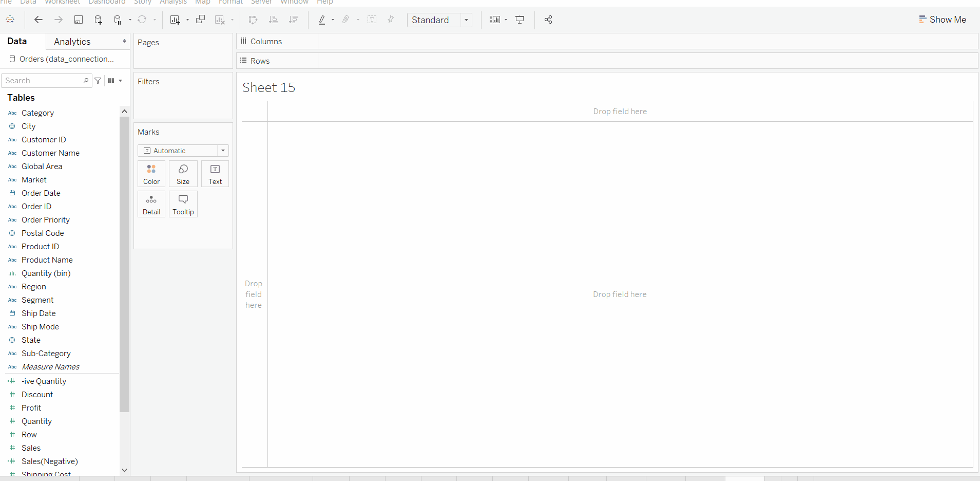Pause auto updates with the toolbar icon

tap(118, 20)
